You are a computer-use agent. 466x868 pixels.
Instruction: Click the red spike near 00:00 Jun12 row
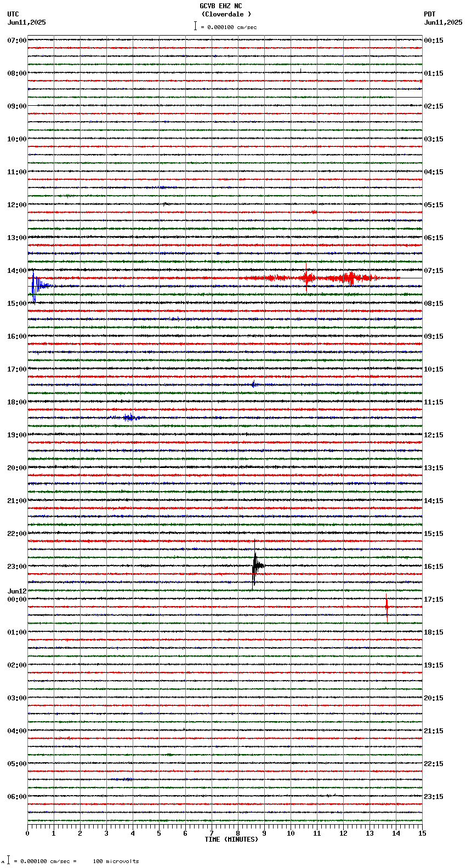(x=387, y=607)
